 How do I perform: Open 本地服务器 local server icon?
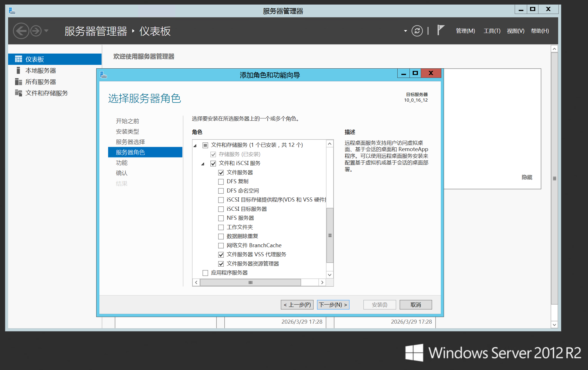tap(19, 70)
